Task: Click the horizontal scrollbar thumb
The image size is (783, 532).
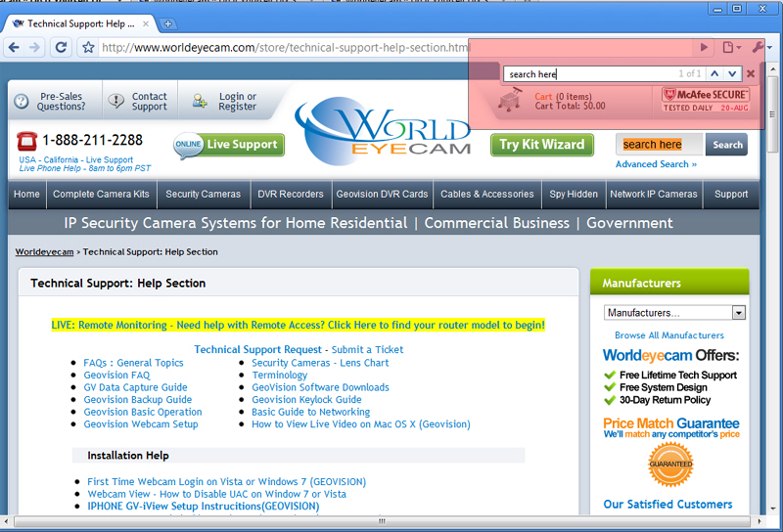Action: click(382, 521)
